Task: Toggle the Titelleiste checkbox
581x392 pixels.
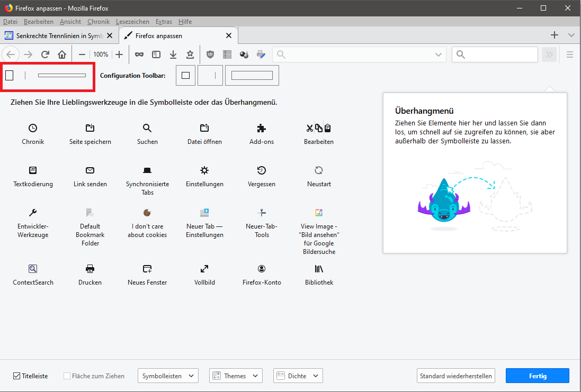Action: click(x=17, y=376)
